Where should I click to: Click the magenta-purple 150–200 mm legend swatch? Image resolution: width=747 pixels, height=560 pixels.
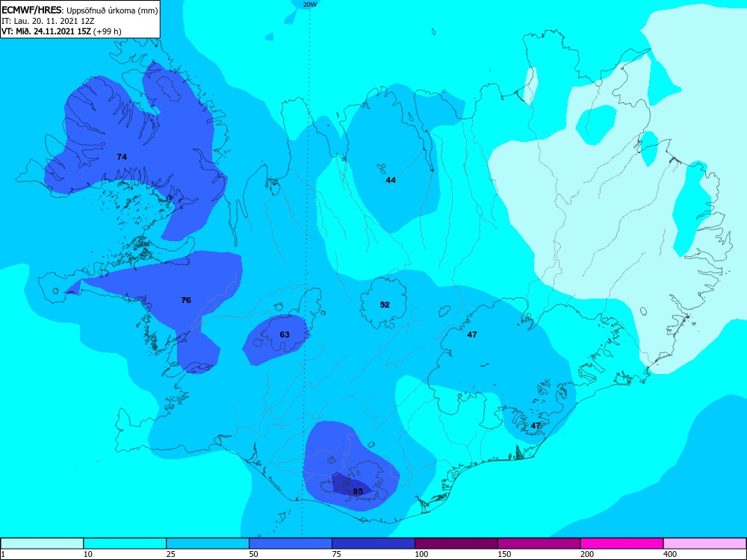click(x=539, y=544)
